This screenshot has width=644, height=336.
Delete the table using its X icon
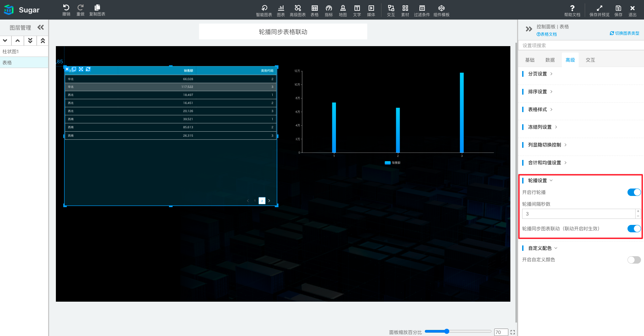coord(67,69)
